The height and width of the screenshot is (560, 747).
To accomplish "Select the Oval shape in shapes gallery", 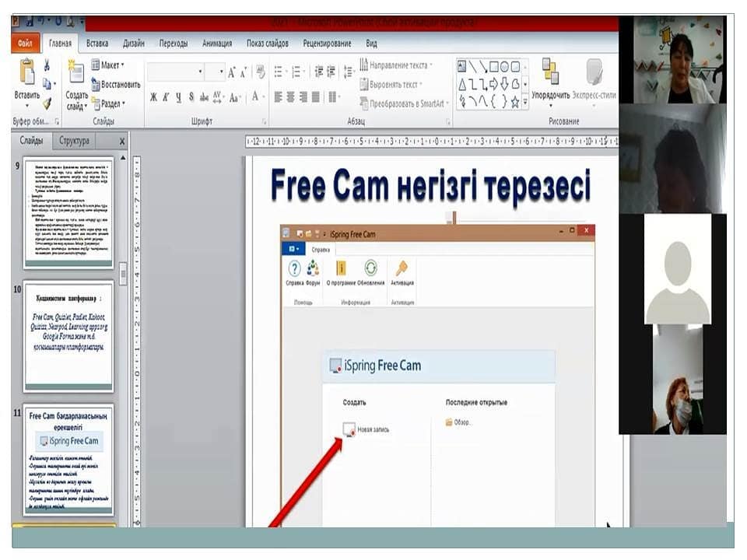I will tap(504, 66).
